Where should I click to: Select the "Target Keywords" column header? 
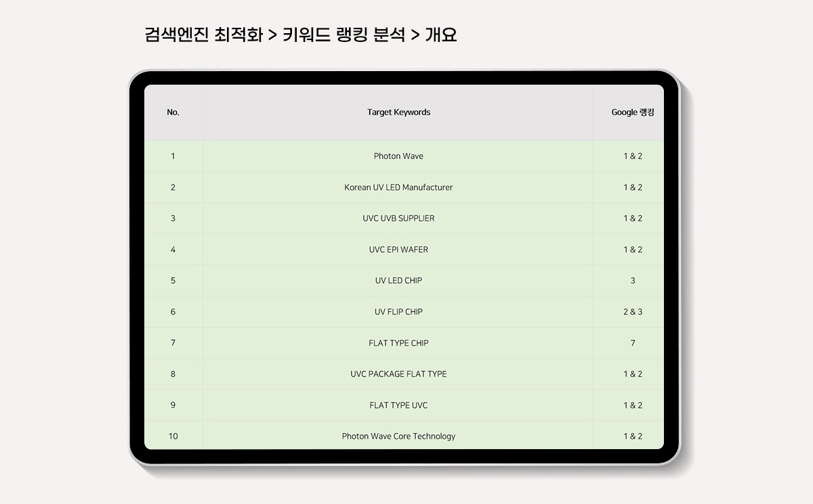(398, 112)
